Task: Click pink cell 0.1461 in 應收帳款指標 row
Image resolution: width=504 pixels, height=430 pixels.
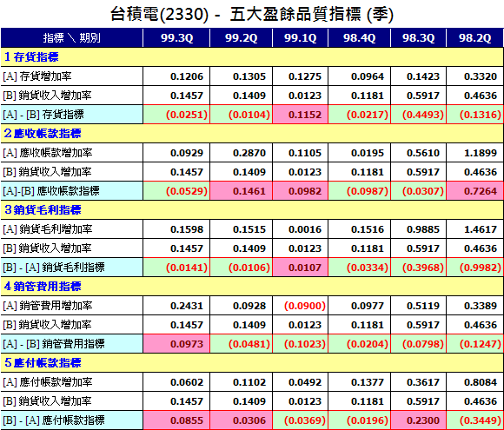Action: pos(241,191)
